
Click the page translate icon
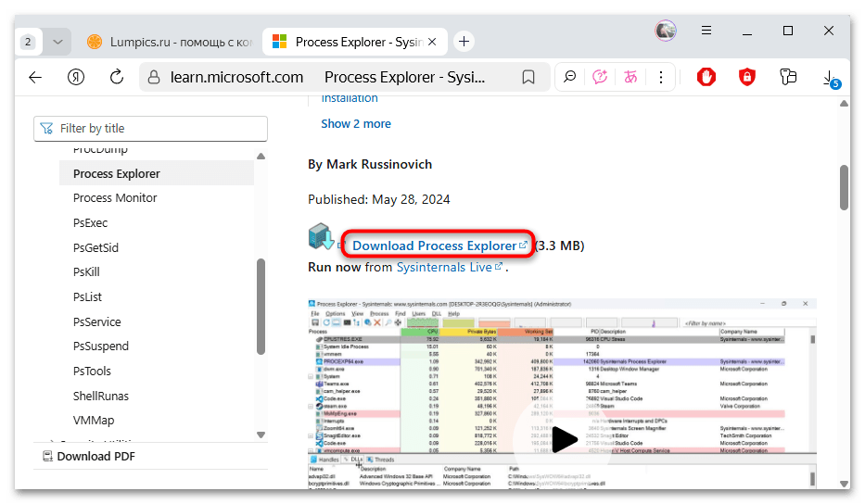(x=630, y=77)
